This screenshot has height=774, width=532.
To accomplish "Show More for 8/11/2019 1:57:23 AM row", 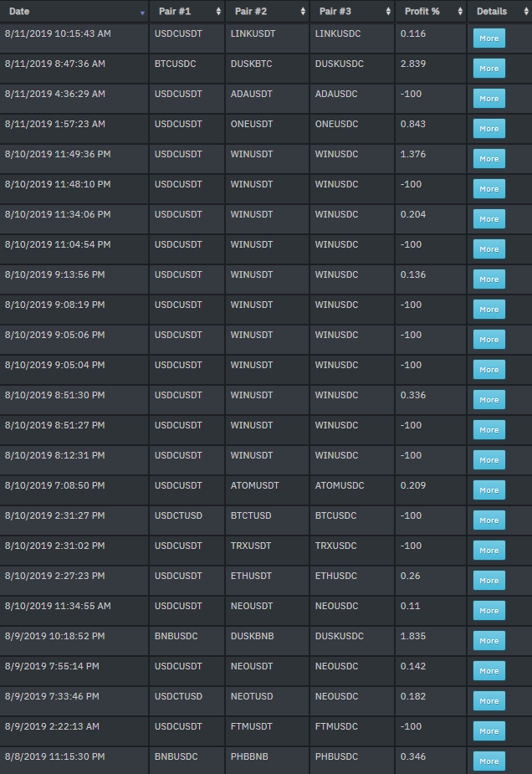I will pyautogui.click(x=489, y=129).
